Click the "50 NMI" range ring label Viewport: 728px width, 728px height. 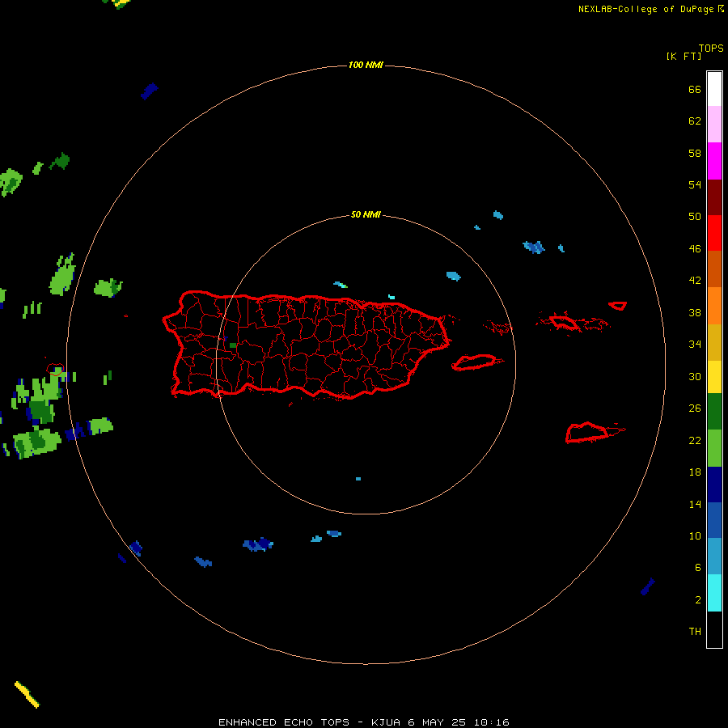point(366,214)
